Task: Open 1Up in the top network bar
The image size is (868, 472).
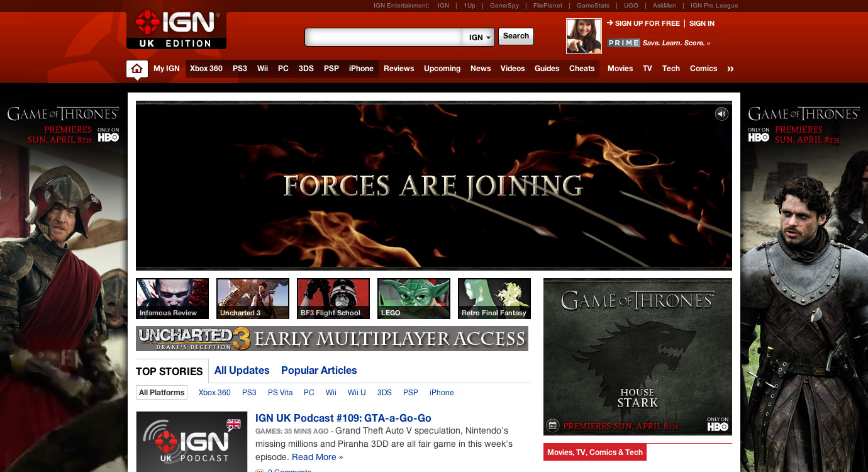Action: click(x=469, y=6)
